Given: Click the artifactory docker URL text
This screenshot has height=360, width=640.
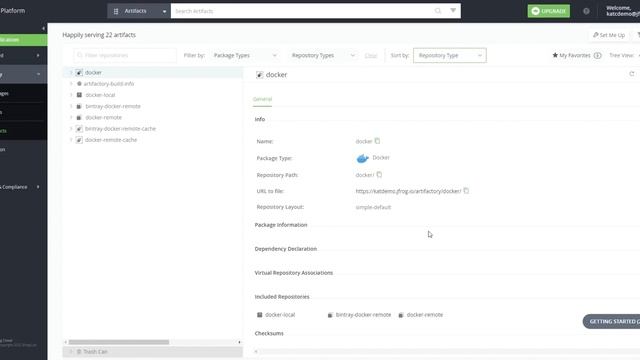Looking at the screenshot, I should [x=408, y=191].
